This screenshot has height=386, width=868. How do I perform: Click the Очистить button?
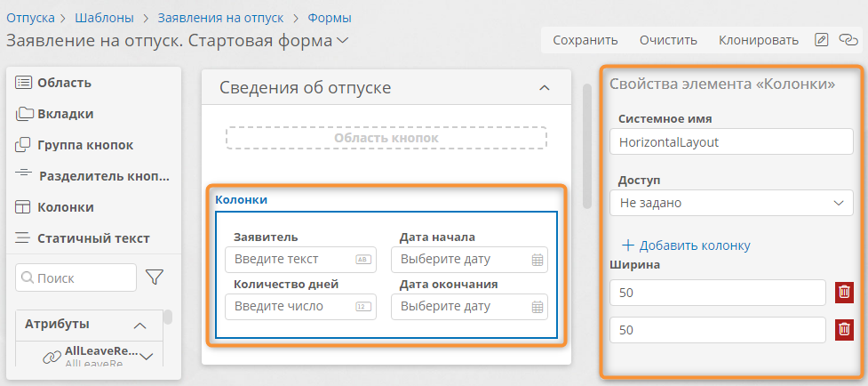tap(668, 40)
